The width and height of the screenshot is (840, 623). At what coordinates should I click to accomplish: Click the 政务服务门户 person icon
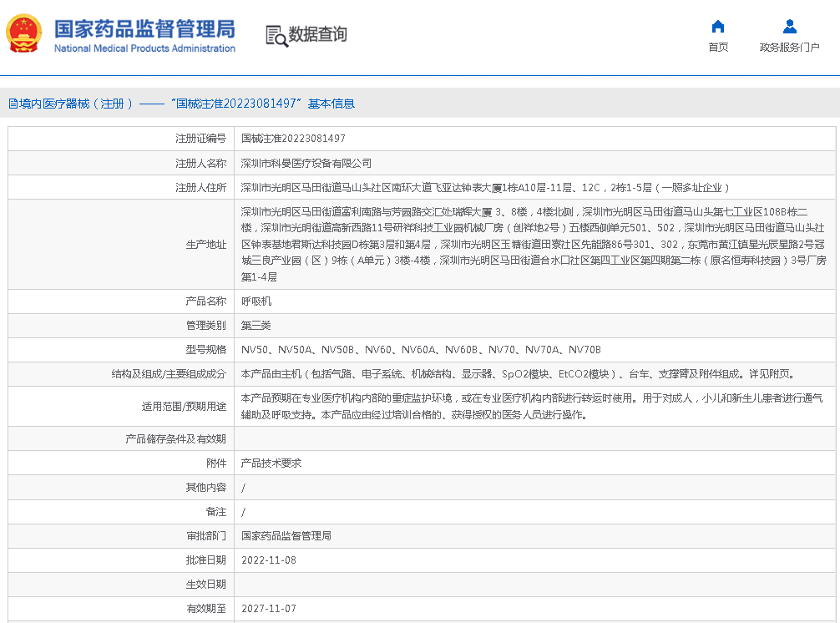[x=789, y=26]
